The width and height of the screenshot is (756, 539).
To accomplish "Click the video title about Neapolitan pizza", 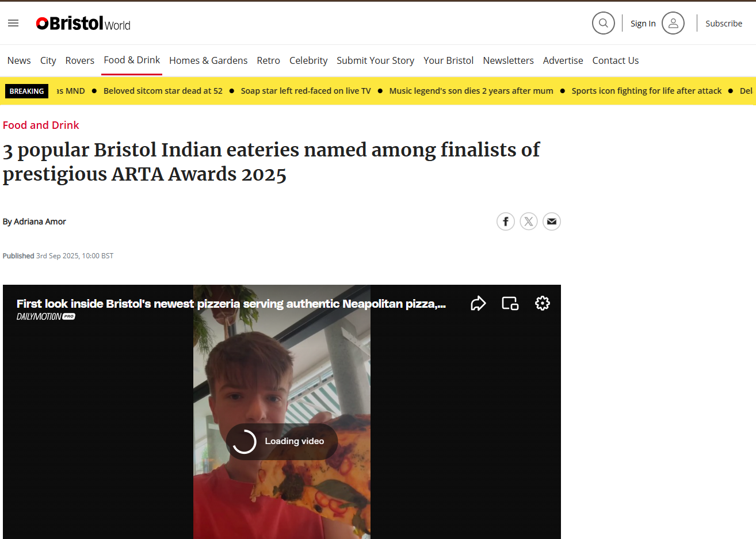I will pos(231,304).
